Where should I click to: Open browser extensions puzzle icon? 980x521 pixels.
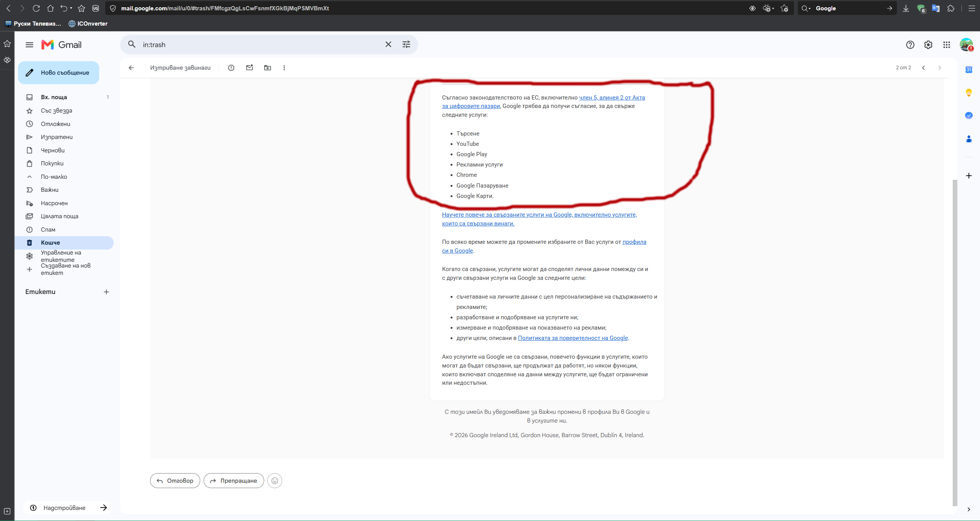pyautogui.click(x=951, y=8)
